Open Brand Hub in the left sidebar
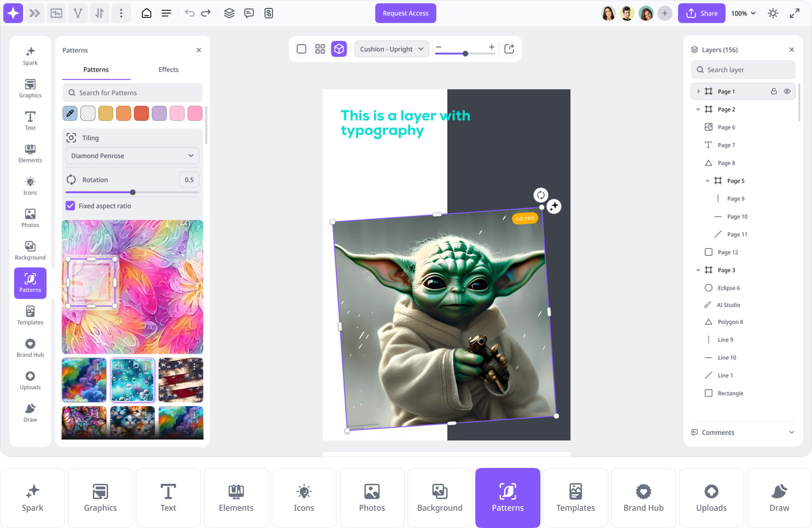Image resolution: width=812 pixels, height=528 pixels. [30, 348]
